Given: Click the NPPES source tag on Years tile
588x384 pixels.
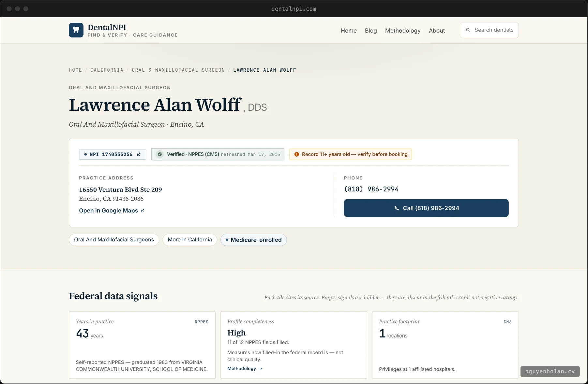Looking at the screenshot, I should pos(202,322).
